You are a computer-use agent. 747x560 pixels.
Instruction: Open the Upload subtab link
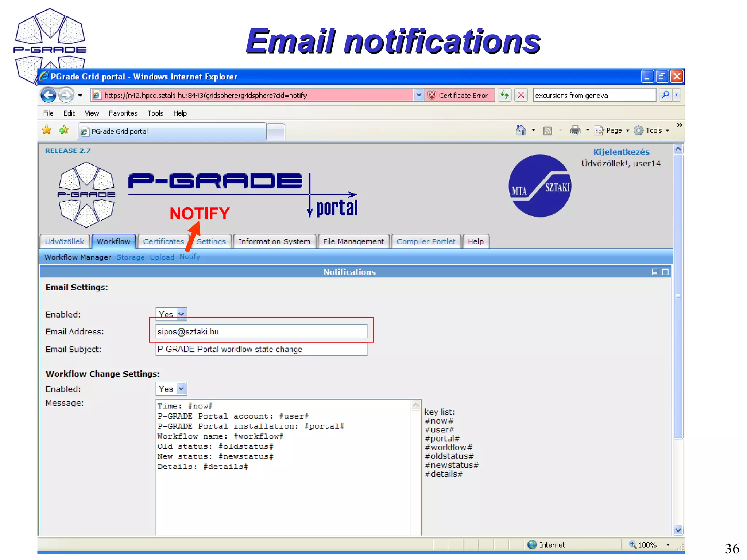(162, 257)
